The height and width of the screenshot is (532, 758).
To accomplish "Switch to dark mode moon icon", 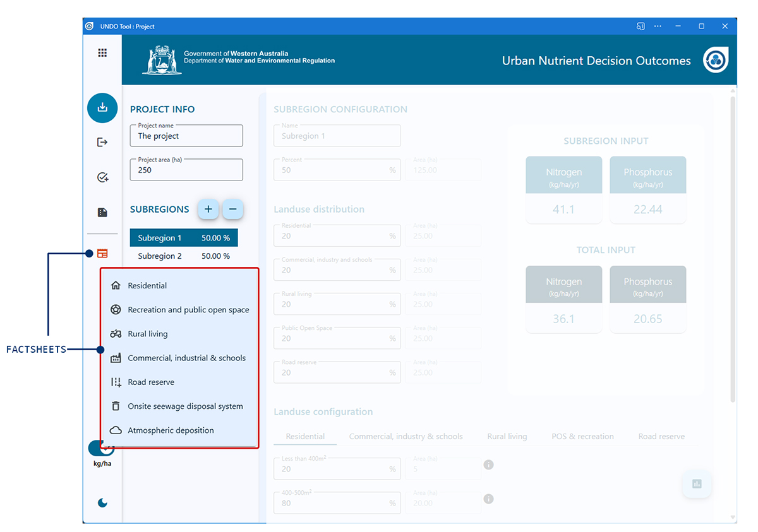I will tap(102, 502).
